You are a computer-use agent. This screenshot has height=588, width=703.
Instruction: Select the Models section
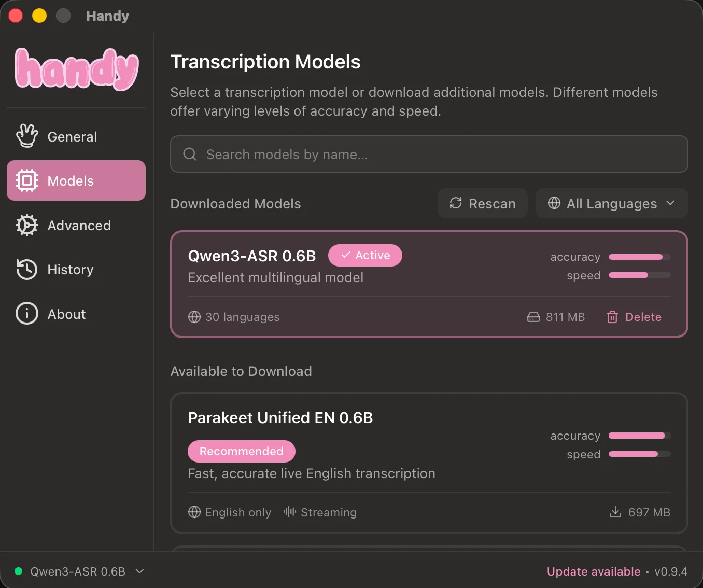[x=76, y=180]
